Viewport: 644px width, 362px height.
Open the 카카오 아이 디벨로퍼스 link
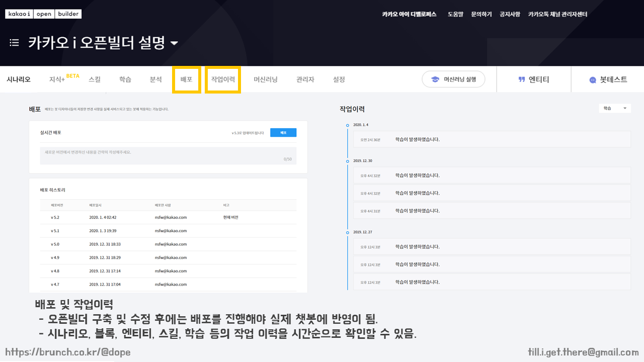tap(409, 14)
